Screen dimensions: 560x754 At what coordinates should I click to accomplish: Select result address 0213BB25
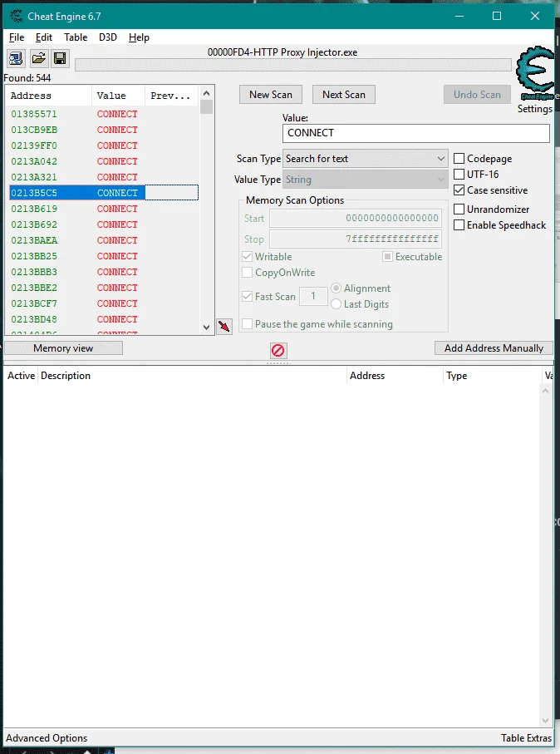(x=34, y=256)
